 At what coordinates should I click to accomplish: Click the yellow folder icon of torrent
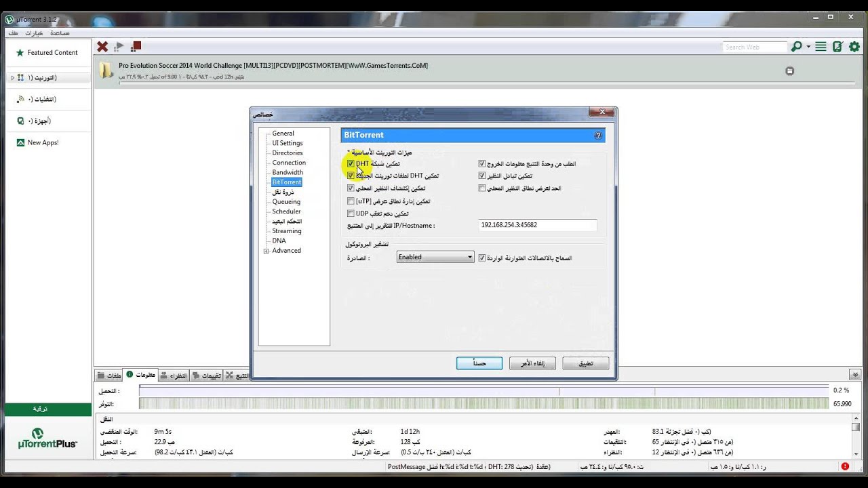106,70
